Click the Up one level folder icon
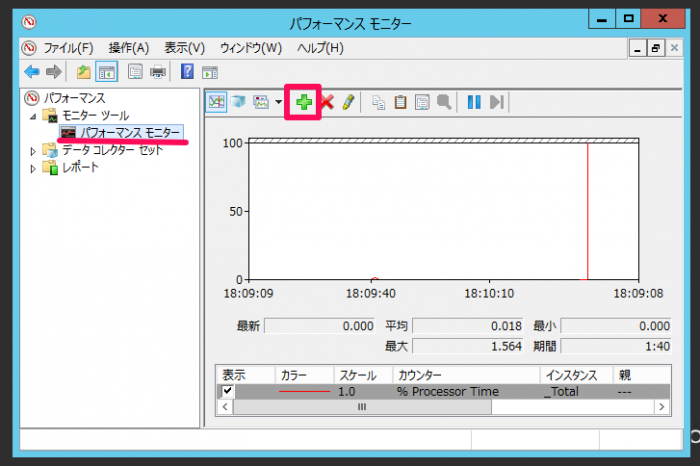Viewport: 700px width, 466px height. click(83, 71)
